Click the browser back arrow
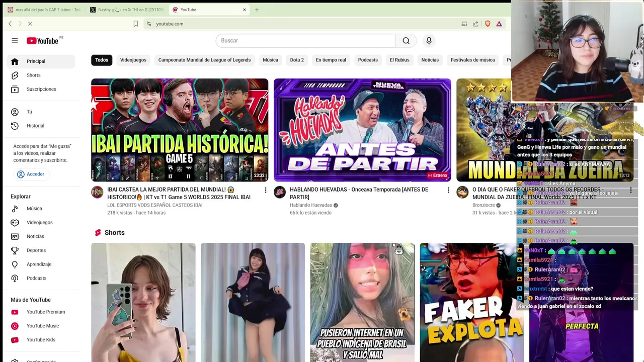Screen dimensions: 644x362 10,24
